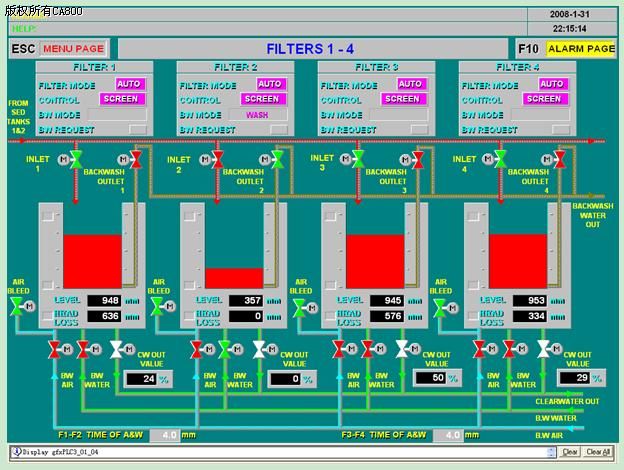Click Filter 4 BW air valve
The image size is (624, 470).
(x=480, y=348)
